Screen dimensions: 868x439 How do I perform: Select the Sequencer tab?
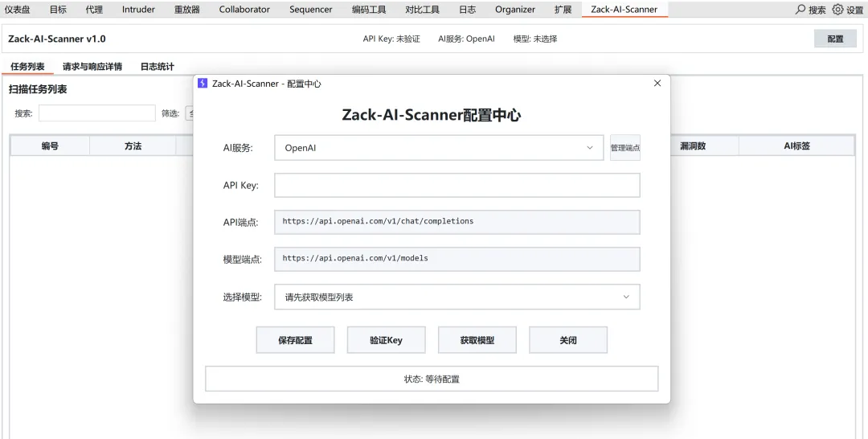point(310,10)
